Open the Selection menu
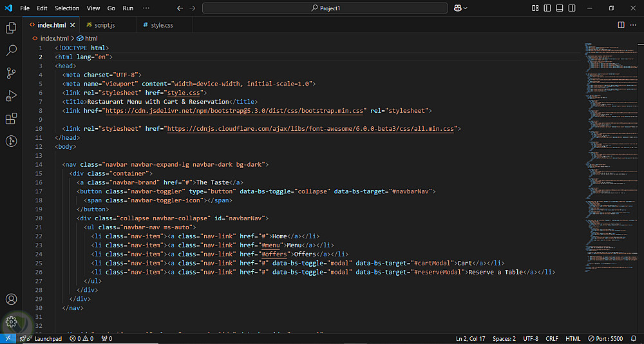This screenshot has height=344, width=644. tap(67, 8)
